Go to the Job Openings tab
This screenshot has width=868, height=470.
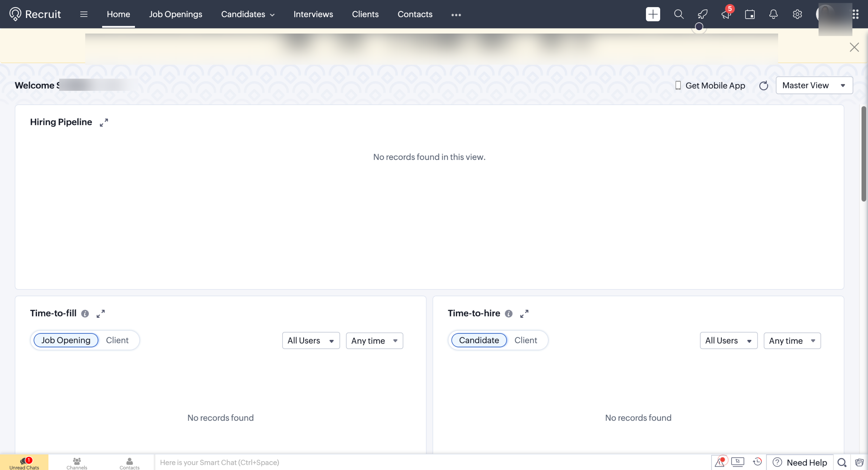[x=175, y=14]
